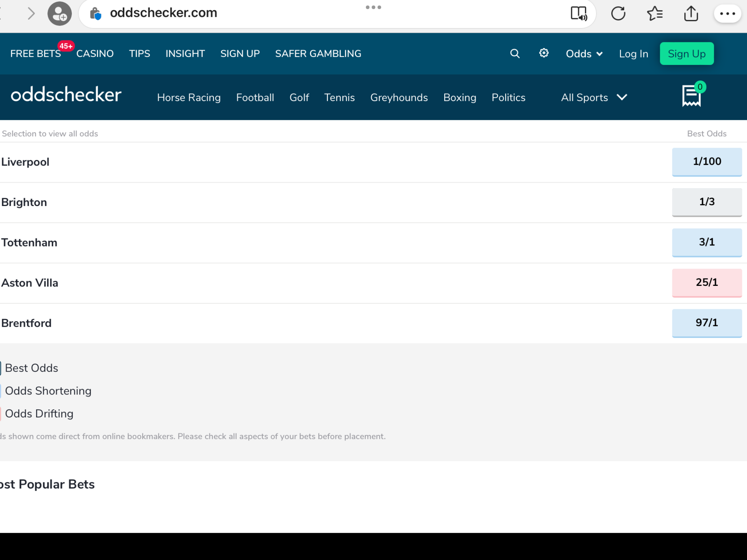Open the browser more options menu
747x560 pixels.
click(727, 14)
